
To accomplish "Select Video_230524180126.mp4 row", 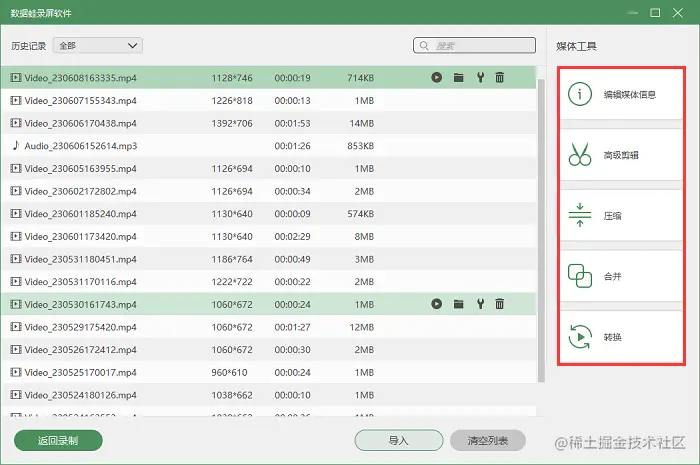I will point(269,395).
